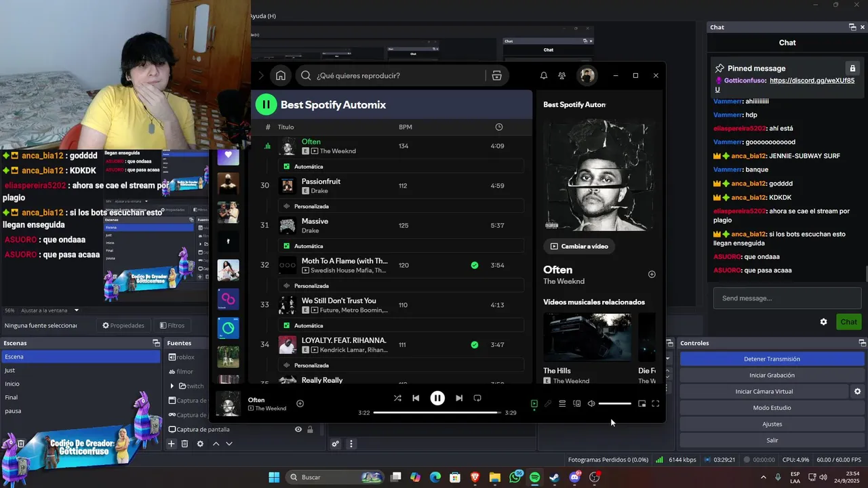Click the pinned message lock icon
Screen dimensions: 868x488
pyautogui.click(x=852, y=68)
